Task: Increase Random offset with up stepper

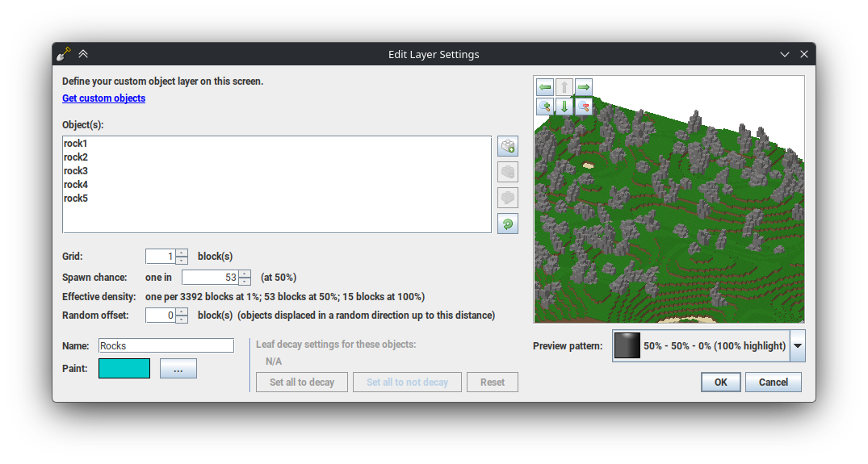Action: click(x=182, y=311)
